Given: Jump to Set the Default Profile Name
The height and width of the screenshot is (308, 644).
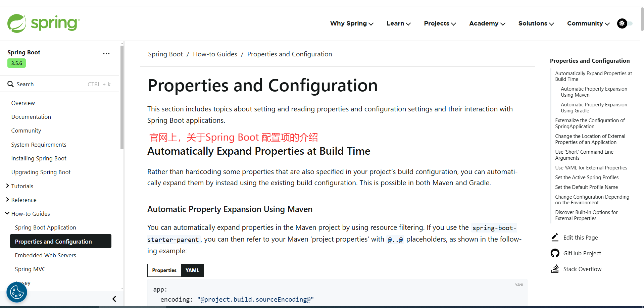Looking at the screenshot, I should 586,187.
